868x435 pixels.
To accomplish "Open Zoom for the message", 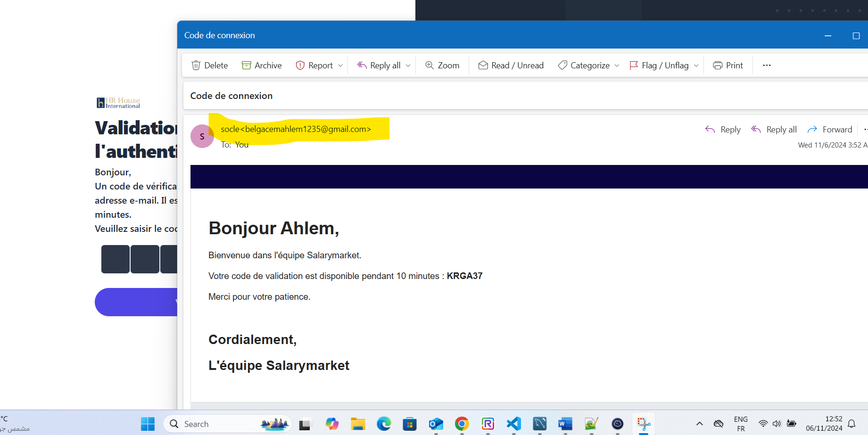I will (x=442, y=66).
